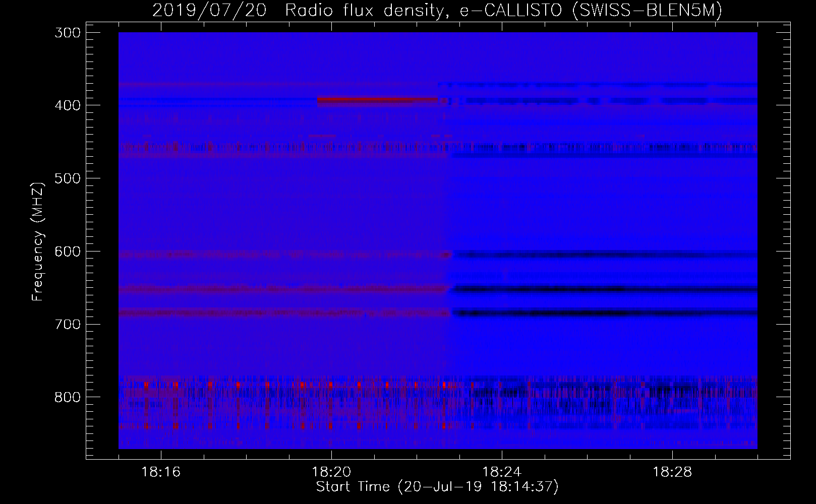
Task: Click the 400 frequency tick label
Action: (x=67, y=105)
